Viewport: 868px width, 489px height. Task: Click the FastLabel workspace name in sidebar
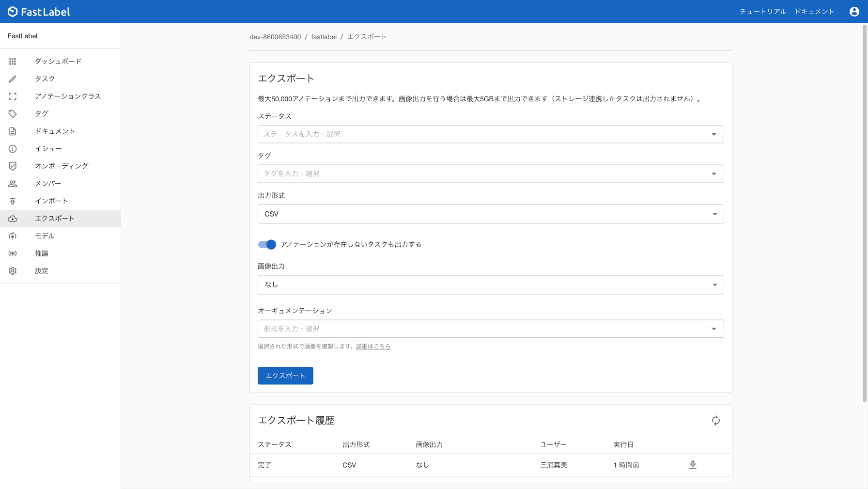23,36
